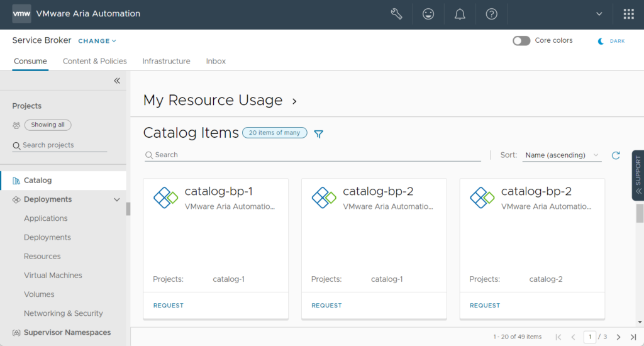Click the catalog search magnifier icon

coord(149,155)
